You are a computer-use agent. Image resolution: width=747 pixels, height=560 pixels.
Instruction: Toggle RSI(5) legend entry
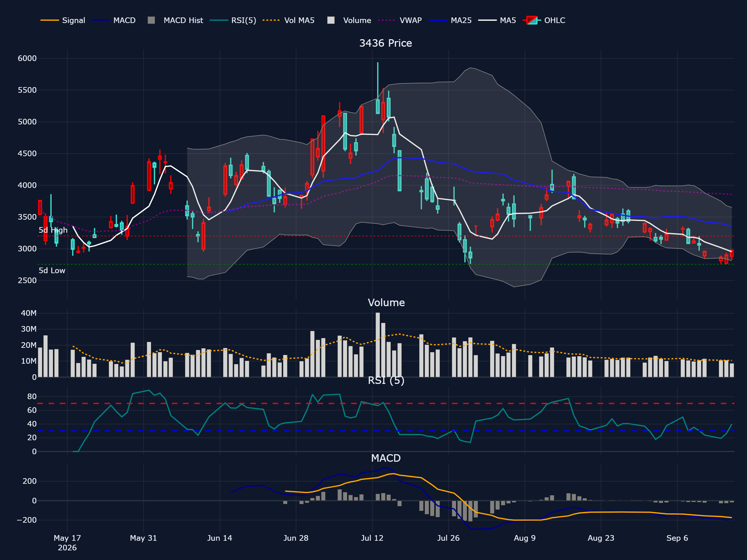[233, 20]
